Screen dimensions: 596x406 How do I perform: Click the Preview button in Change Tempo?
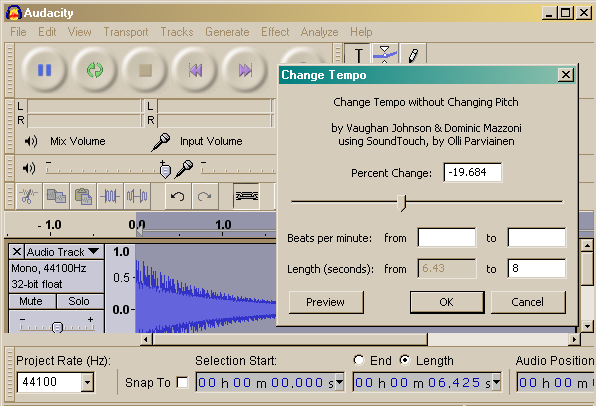[326, 302]
